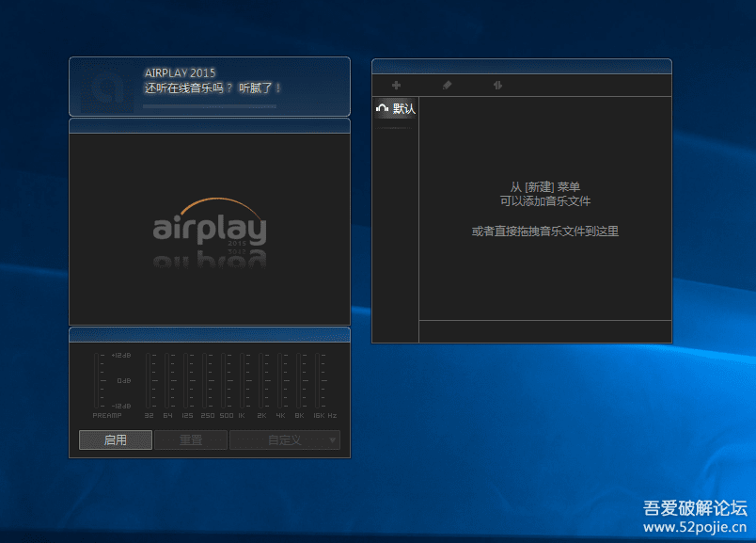Click the sort arrows icon in playlist

click(497, 86)
